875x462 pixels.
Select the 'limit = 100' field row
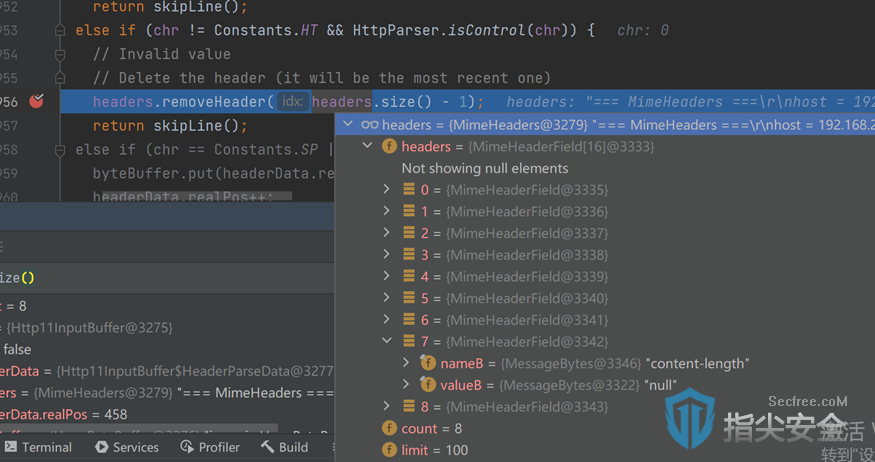[605, 450]
